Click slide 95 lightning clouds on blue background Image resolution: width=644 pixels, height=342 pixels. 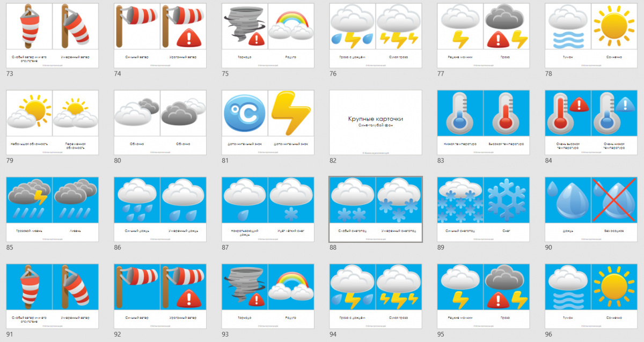click(484, 296)
